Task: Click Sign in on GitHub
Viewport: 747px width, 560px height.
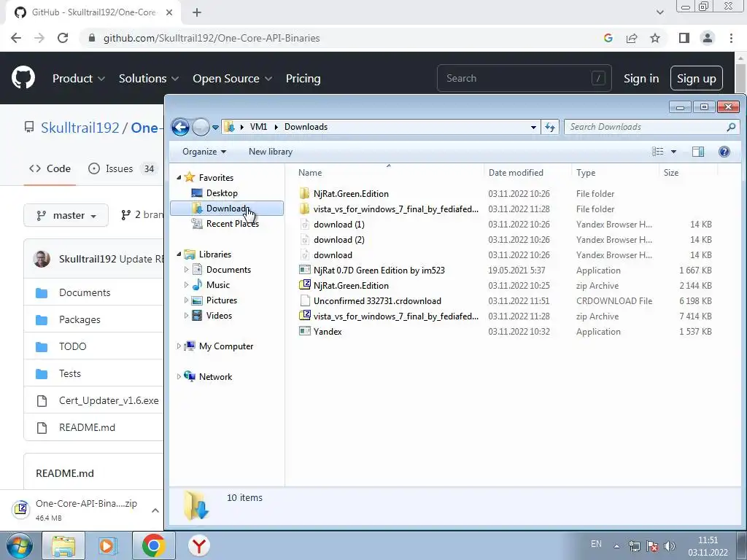Action: click(641, 78)
